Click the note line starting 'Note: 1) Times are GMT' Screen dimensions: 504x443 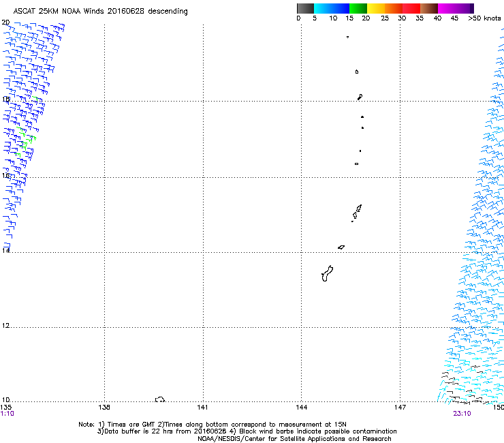(212, 425)
